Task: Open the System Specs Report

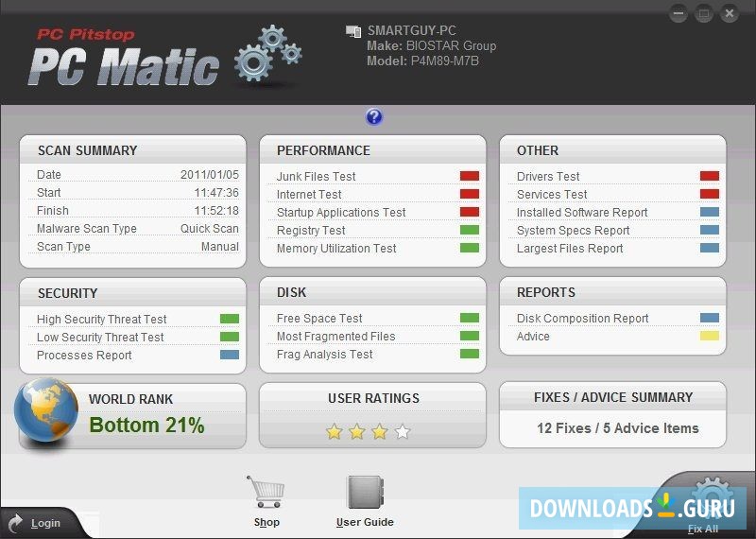Action: click(x=574, y=231)
